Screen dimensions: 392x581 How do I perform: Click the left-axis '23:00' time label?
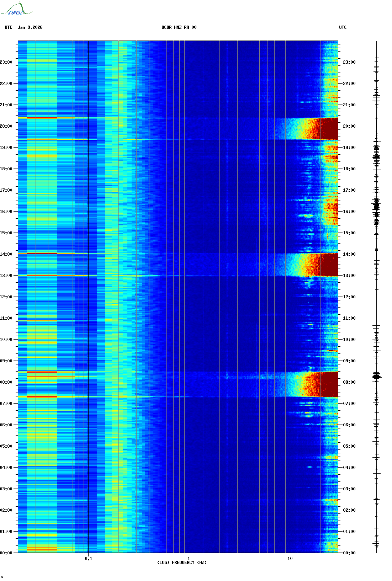pos(6,62)
